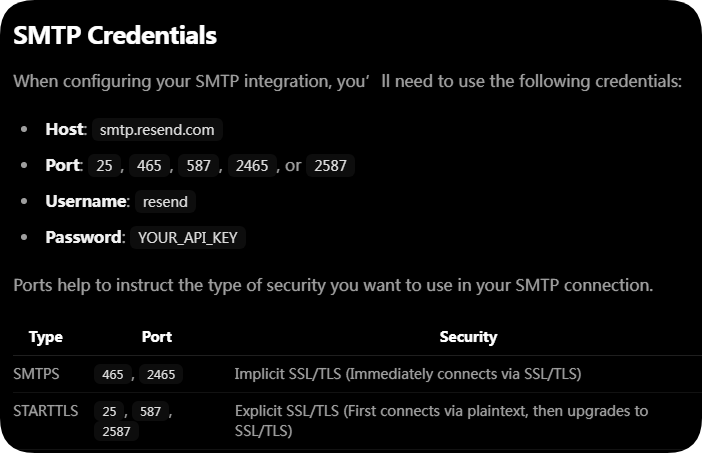702x453 pixels.
Task: Click the SMTPS row type cell
Action: [x=36, y=374]
